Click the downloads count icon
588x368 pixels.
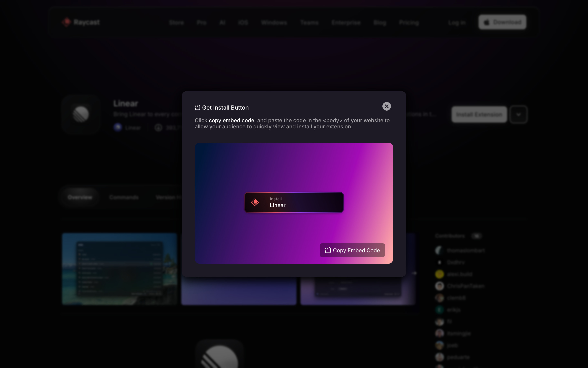click(x=158, y=128)
